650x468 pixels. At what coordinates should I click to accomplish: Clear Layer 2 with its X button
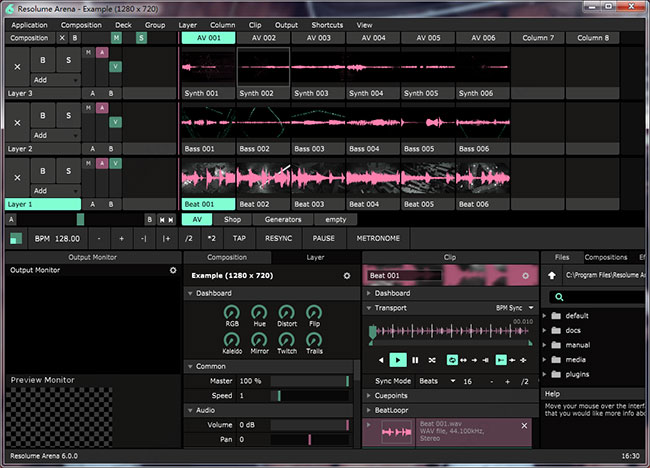17,123
